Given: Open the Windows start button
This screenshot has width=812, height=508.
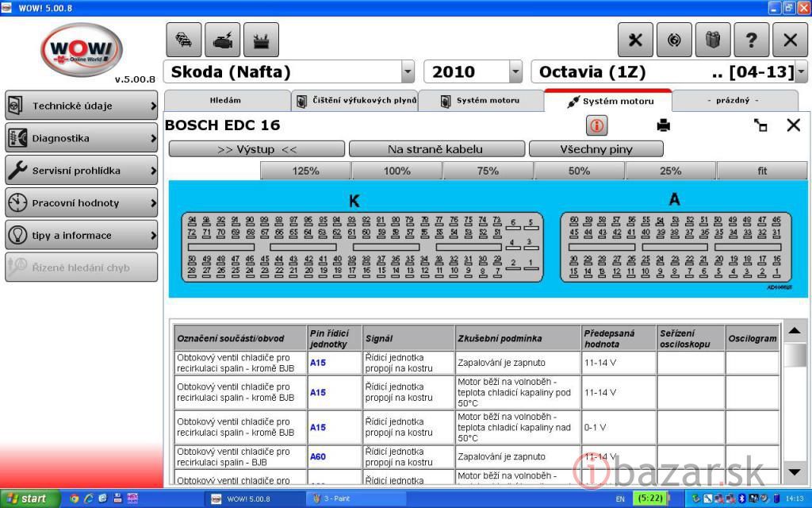Looking at the screenshot, I should [30, 498].
